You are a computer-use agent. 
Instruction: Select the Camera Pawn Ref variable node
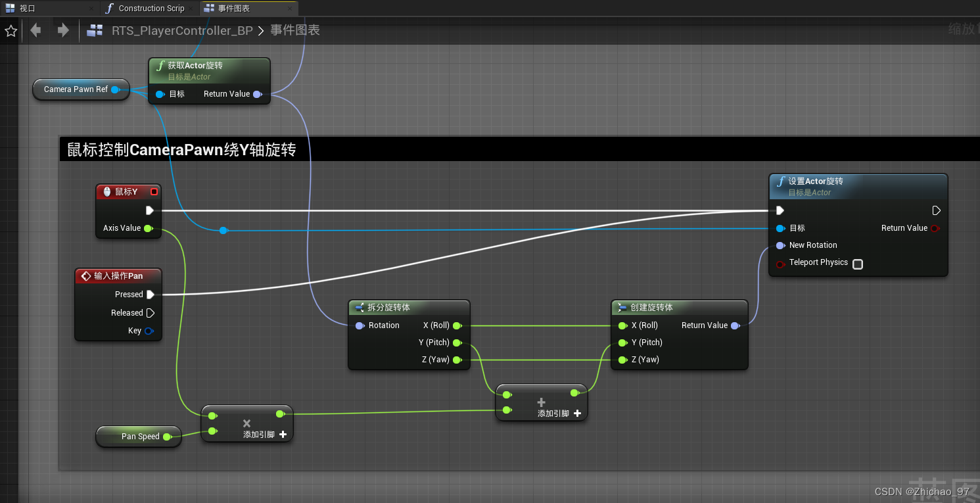click(76, 89)
